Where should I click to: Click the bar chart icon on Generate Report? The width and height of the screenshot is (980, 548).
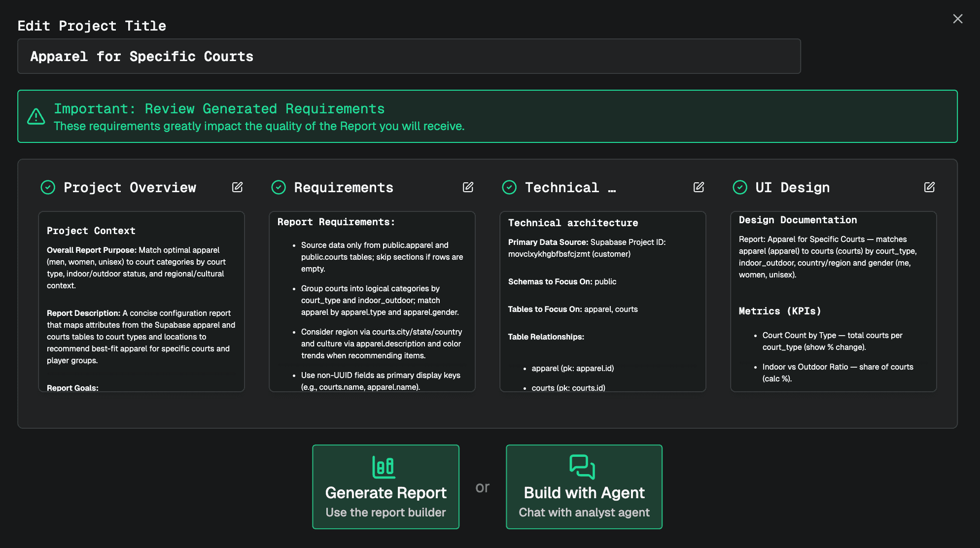[x=384, y=467]
